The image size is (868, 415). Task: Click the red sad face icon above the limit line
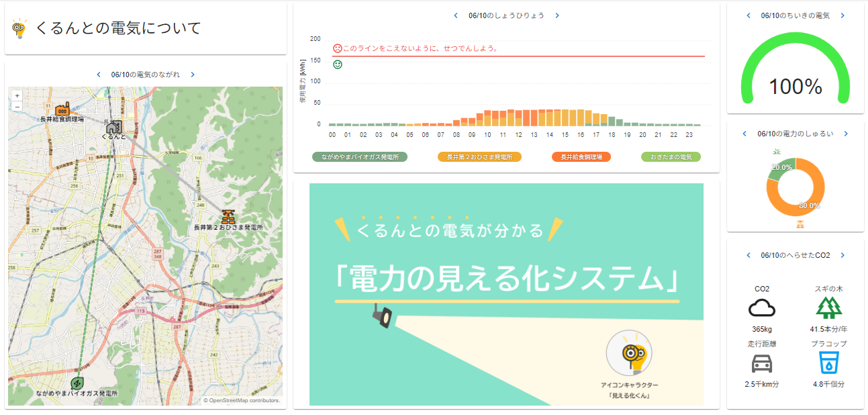click(337, 48)
